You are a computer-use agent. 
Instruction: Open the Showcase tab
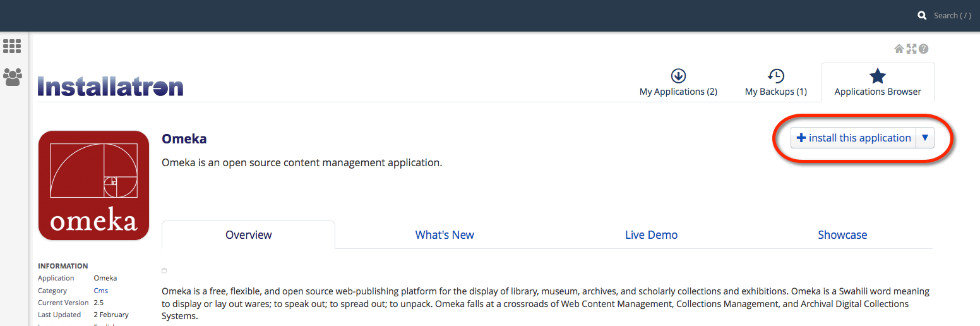coord(842,234)
